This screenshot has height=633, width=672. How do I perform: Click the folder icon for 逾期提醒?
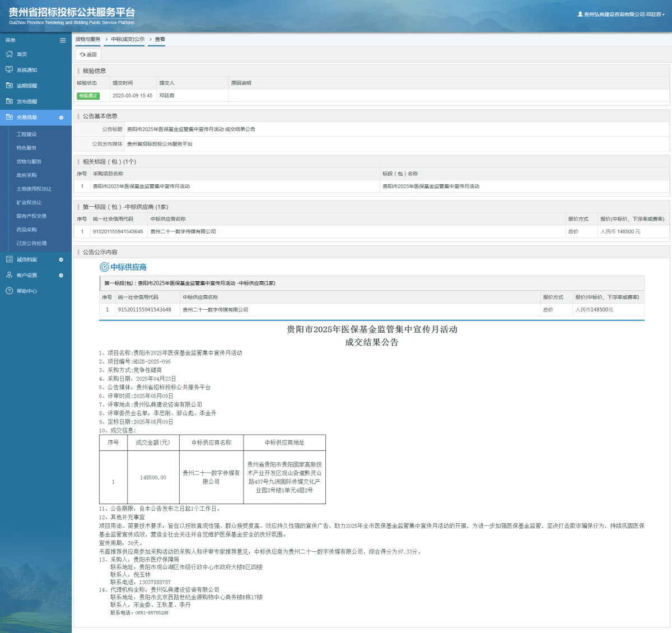[x=9, y=86]
